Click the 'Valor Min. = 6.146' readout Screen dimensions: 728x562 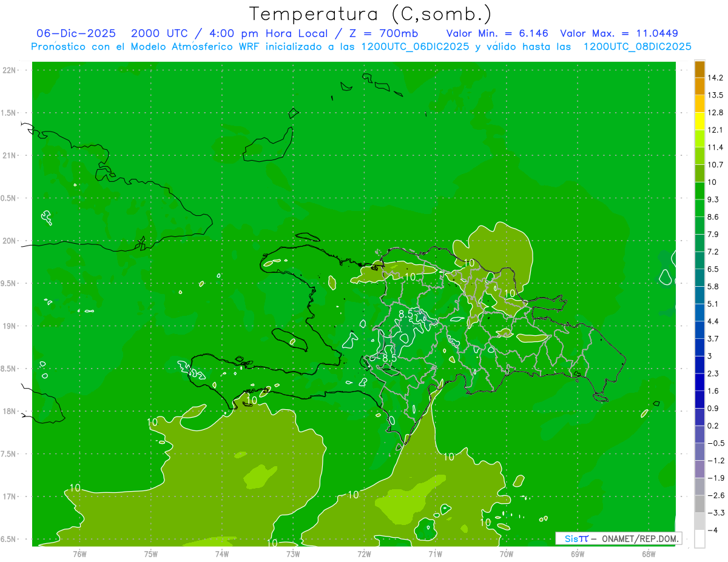(x=497, y=33)
